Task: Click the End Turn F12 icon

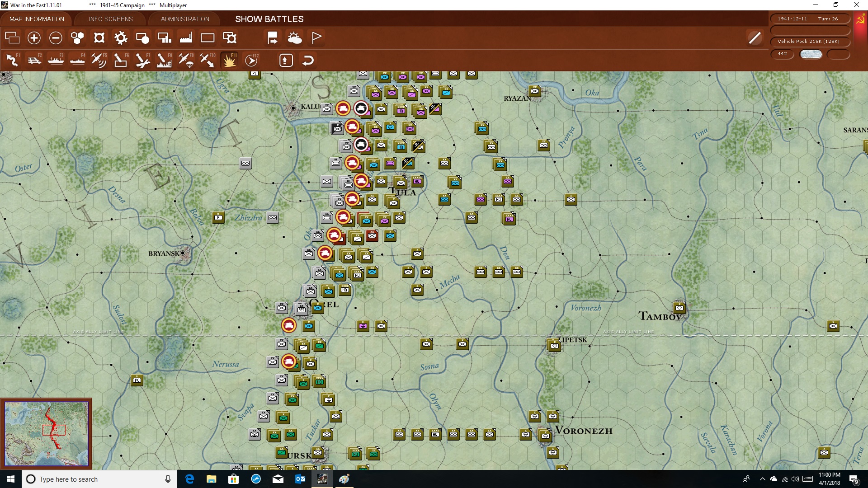Action: click(251, 60)
